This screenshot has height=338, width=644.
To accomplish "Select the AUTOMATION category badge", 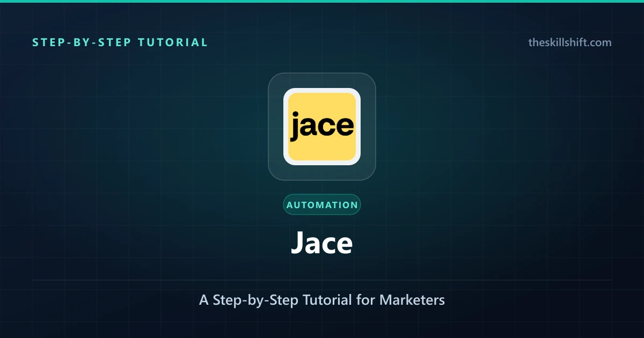I will click(x=322, y=204).
